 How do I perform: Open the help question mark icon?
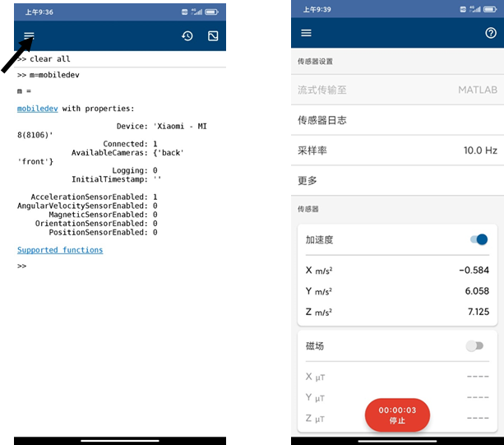tap(491, 33)
